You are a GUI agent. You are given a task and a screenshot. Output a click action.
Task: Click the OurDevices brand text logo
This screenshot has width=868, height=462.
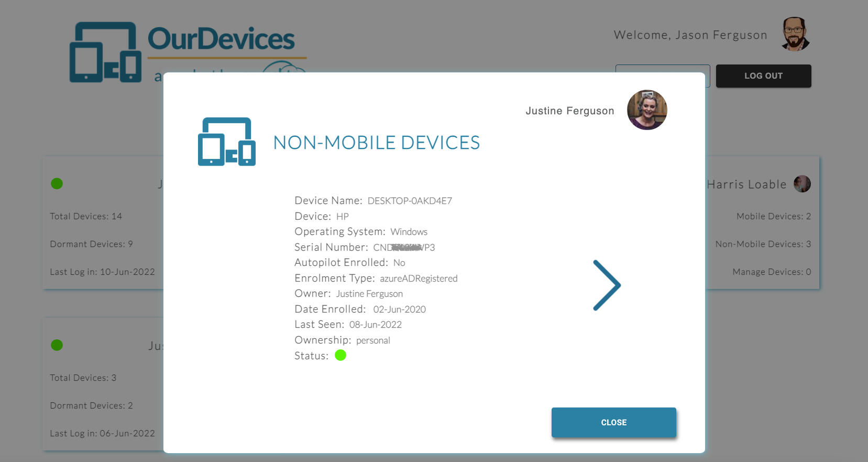221,39
